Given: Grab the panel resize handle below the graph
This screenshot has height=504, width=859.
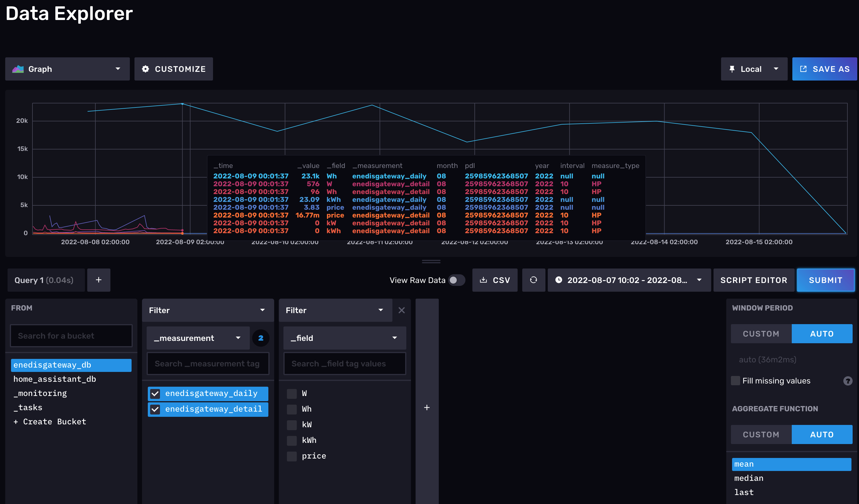Looking at the screenshot, I should coord(431,262).
